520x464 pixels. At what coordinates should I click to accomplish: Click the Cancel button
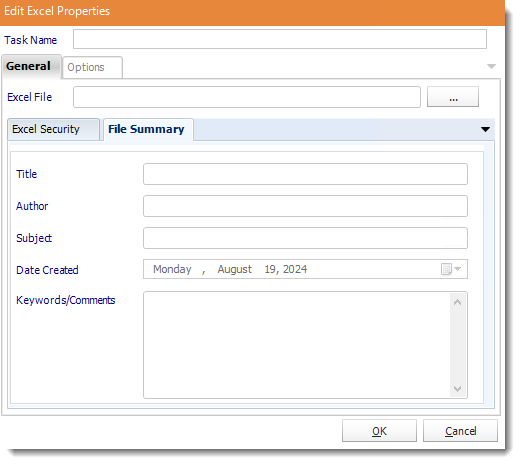click(x=460, y=431)
